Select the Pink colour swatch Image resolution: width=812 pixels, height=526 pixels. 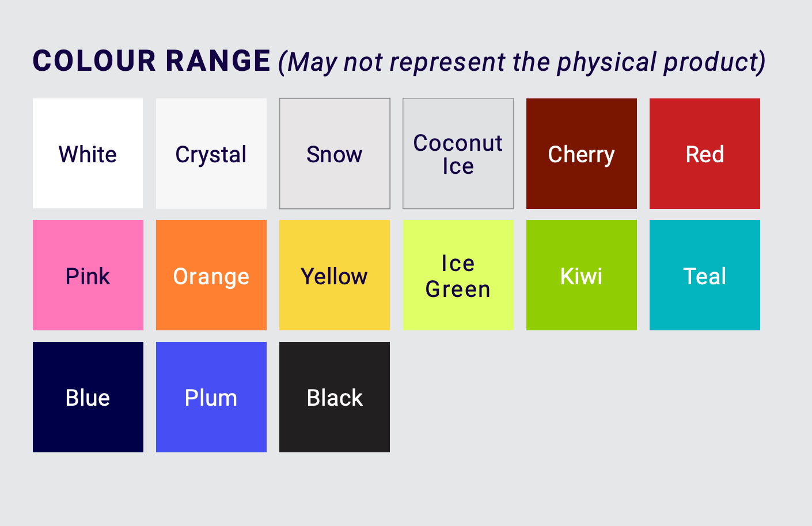[88, 275]
